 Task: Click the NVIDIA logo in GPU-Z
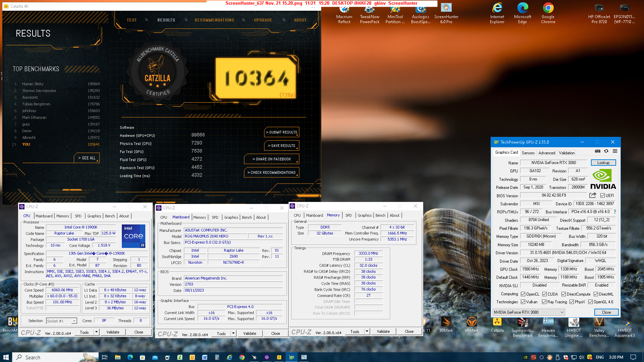603,179
